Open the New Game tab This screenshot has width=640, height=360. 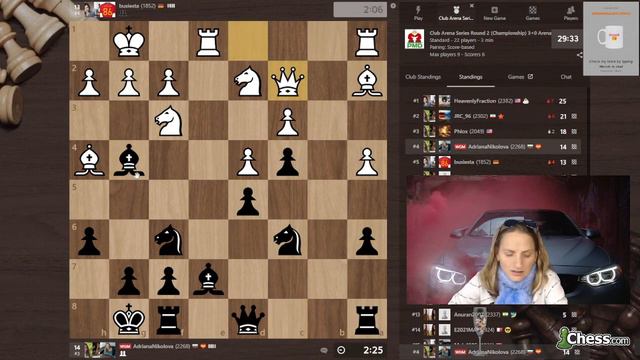pos(494,13)
